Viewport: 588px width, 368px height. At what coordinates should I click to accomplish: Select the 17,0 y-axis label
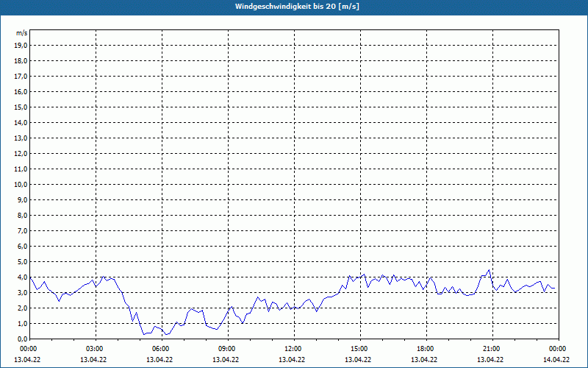click(x=21, y=77)
